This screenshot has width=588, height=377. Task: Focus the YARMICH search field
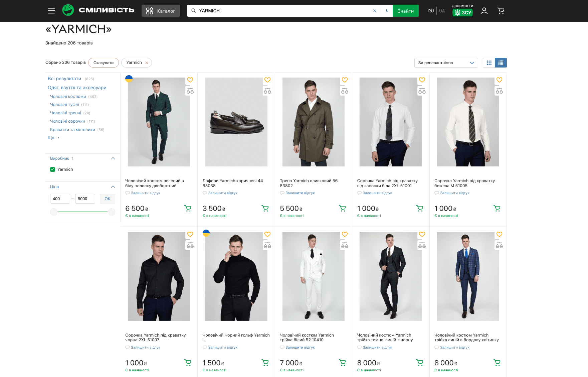tap(284, 11)
